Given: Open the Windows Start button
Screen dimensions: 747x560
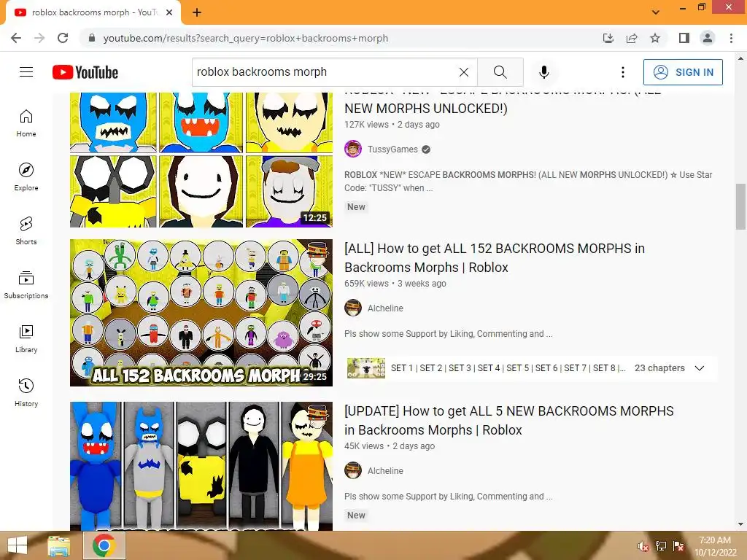Looking at the screenshot, I should coord(18,545).
